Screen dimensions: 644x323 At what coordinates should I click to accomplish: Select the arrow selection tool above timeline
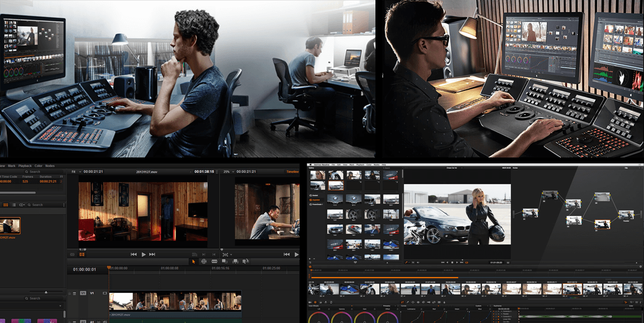(194, 261)
